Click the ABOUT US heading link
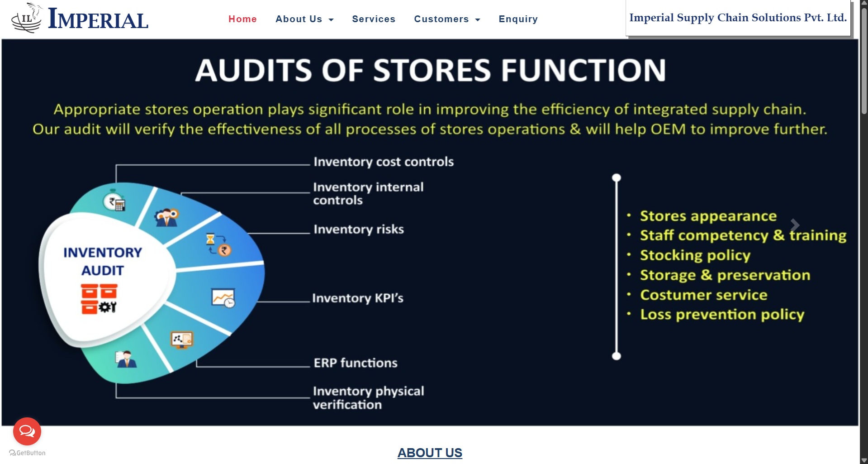The image size is (868, 464). click(x=430, y=453)
